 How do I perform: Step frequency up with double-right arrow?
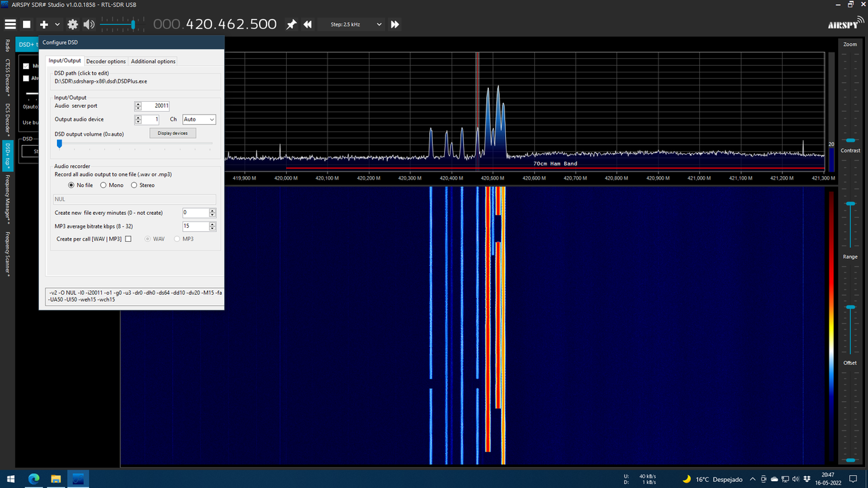coord(395,24)
